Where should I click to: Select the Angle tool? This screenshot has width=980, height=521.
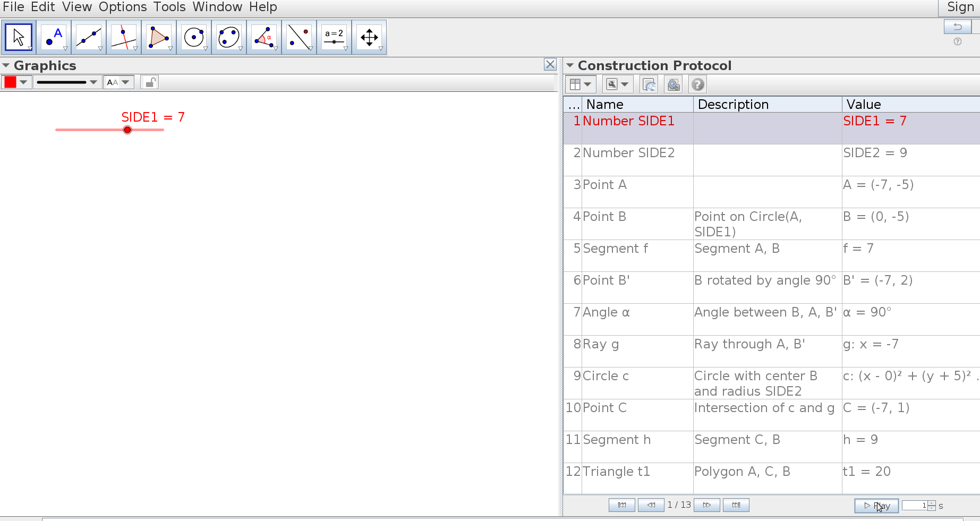[x=264, y=37]
